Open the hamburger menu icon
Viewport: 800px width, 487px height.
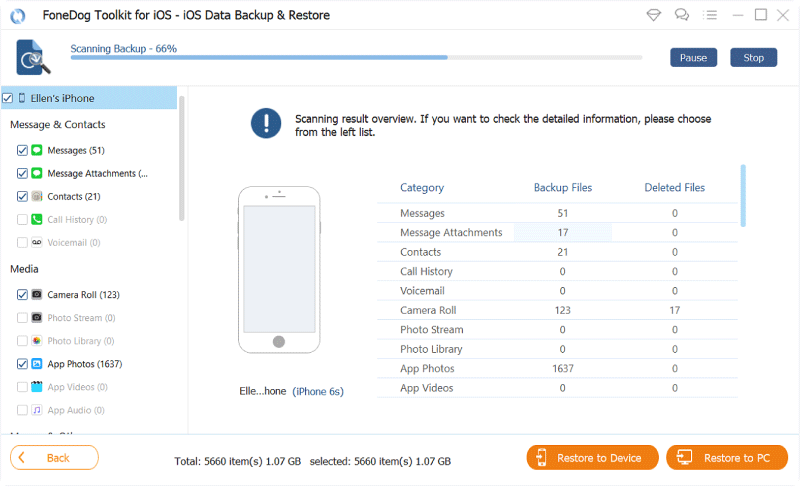(x=710, y=15)
